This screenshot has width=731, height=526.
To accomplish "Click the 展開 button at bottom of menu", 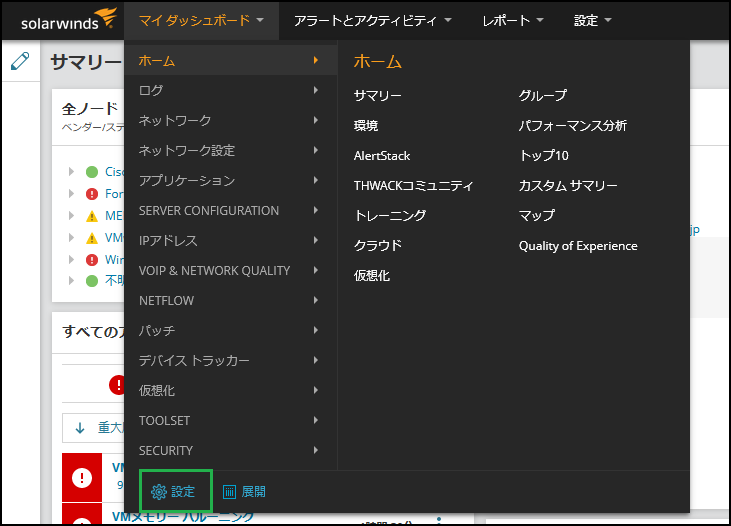I will (x=244, y=491).
